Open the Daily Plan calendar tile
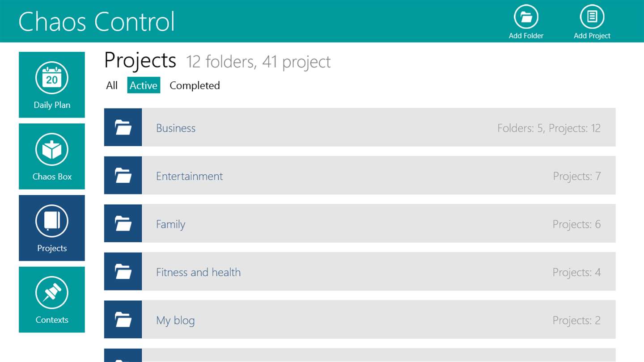The height and width of the screenshot is (362, 644). 52,85
